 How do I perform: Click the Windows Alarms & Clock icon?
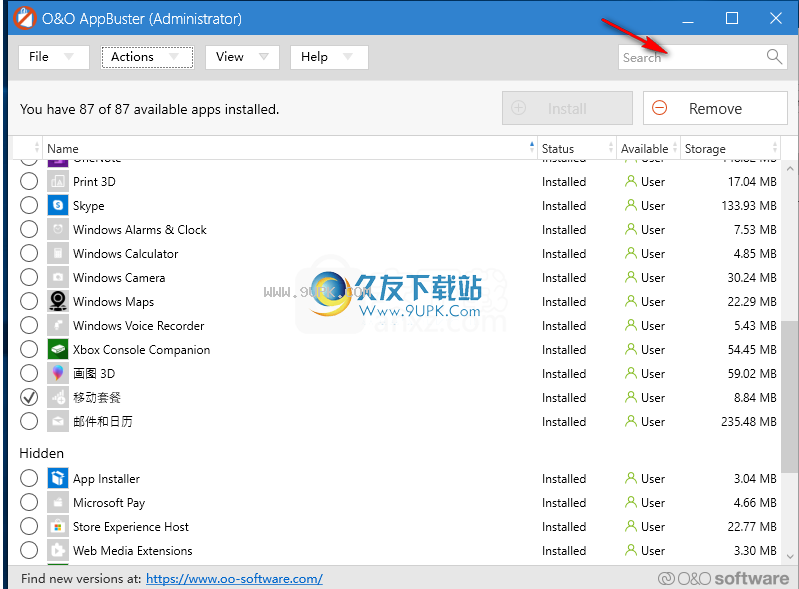[58, 229]
